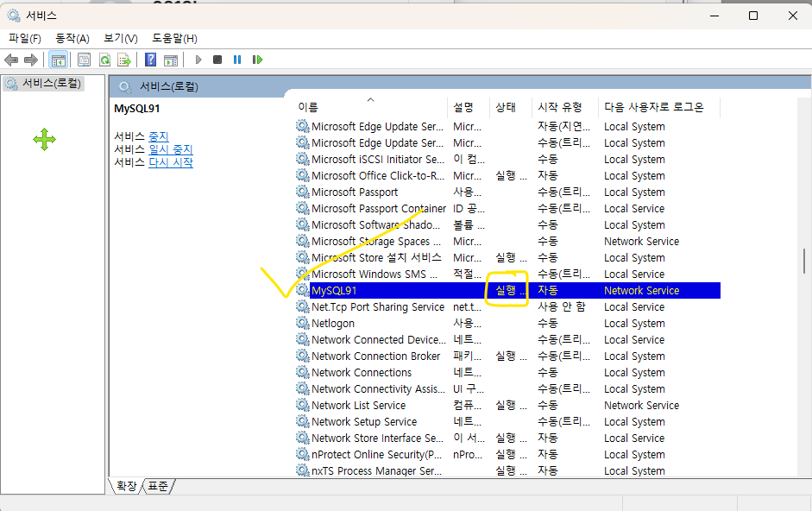
Task: Click the vertical scrollbar of the services list
Action: pos(804,262)
